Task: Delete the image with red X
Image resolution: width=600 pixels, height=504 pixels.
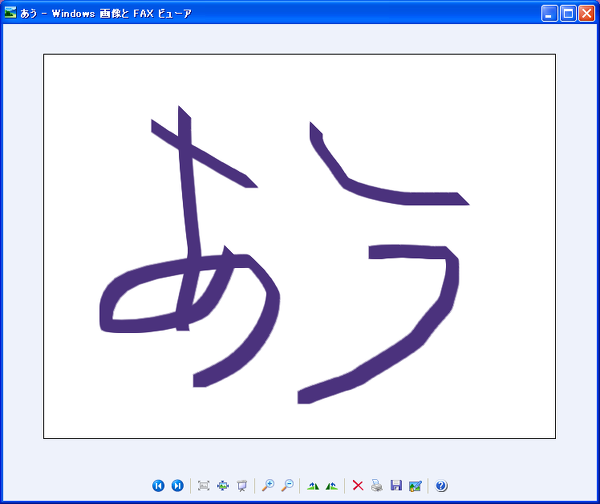Action: [x=357, y=486]
